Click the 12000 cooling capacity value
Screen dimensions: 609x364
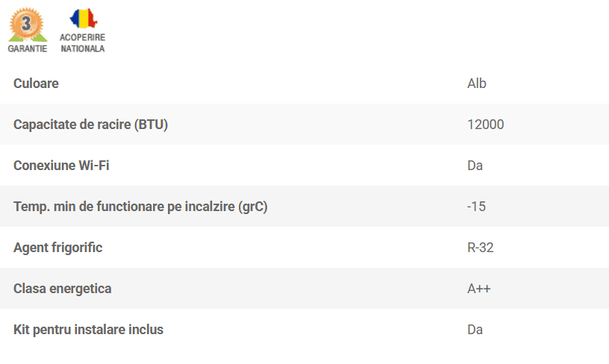485,125
